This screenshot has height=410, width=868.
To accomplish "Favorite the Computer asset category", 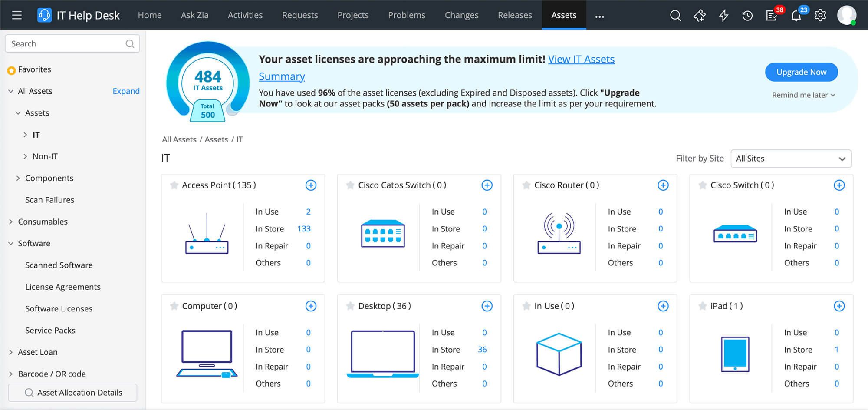I will point(174,306).
